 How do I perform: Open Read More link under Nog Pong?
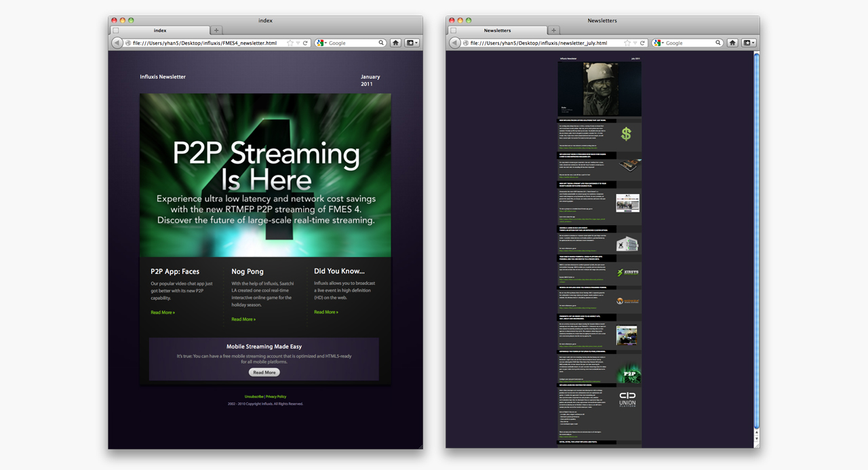[243, 319]
